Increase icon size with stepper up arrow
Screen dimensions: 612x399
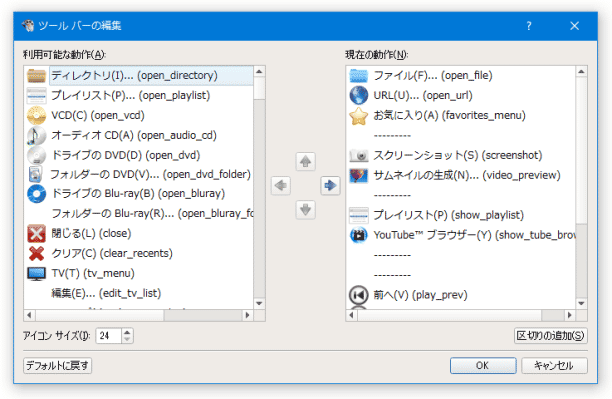[127, 332]
